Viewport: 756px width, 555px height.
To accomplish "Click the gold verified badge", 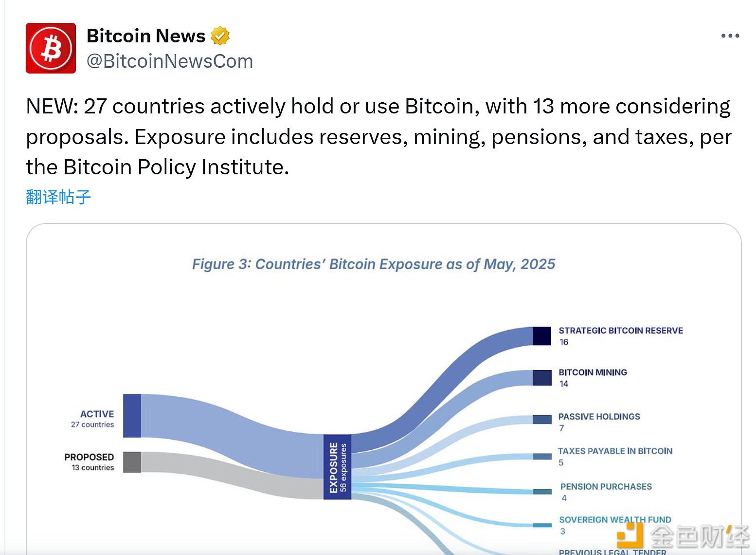I will point(220,36).
